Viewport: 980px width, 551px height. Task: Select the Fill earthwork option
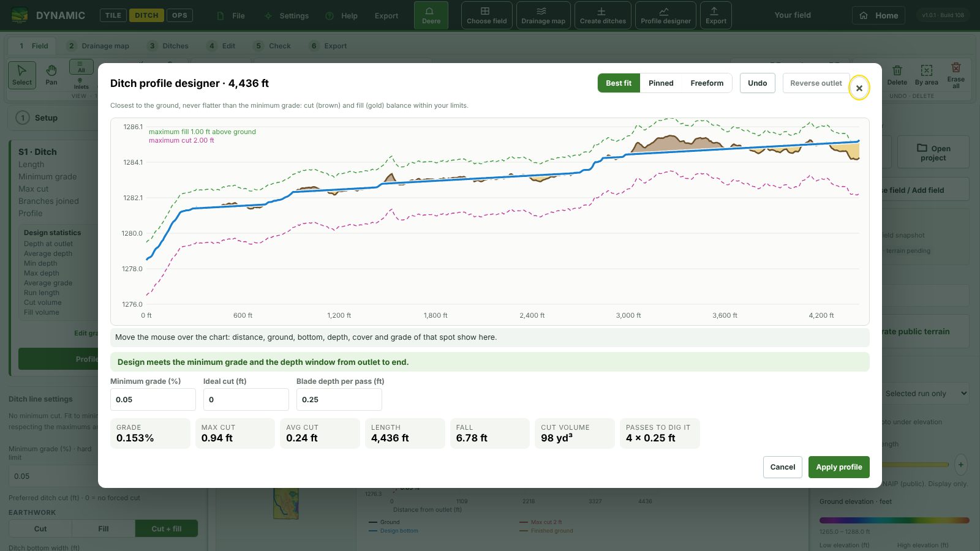(x=104, y=529)
